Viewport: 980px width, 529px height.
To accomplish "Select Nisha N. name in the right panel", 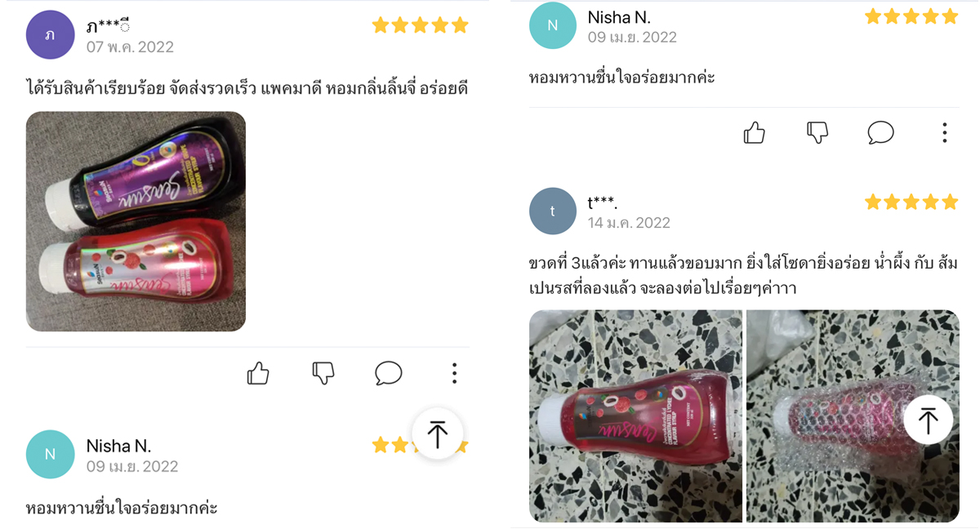I will click(619, 17).
